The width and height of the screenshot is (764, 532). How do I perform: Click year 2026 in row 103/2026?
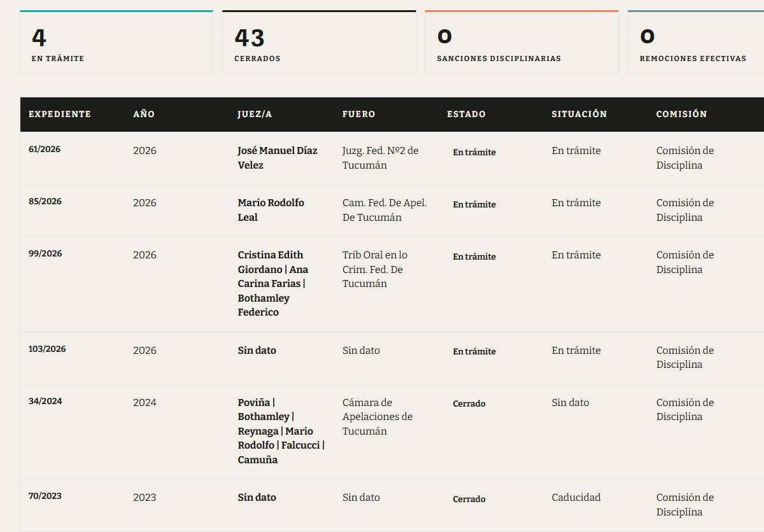tap(145, 351)
